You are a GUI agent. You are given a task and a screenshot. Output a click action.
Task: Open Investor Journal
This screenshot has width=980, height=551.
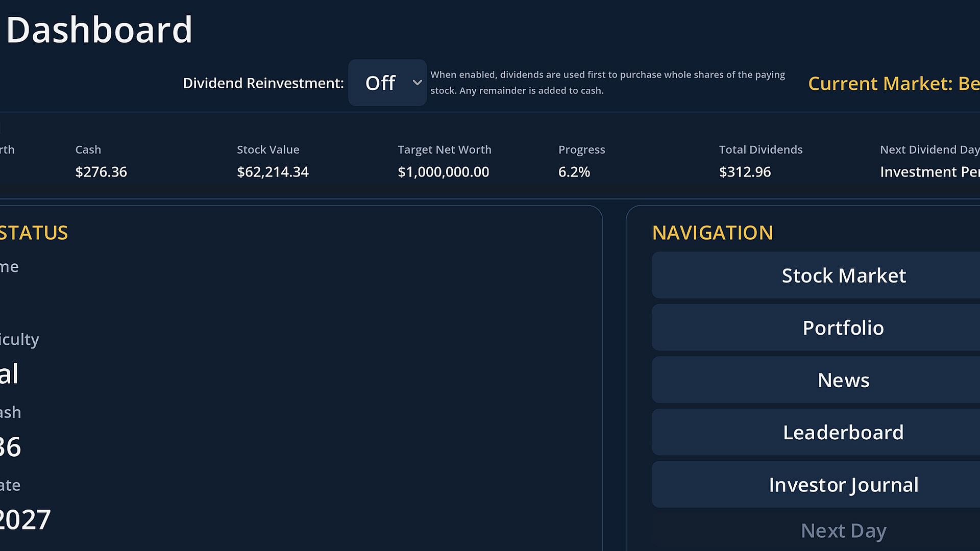843,485
